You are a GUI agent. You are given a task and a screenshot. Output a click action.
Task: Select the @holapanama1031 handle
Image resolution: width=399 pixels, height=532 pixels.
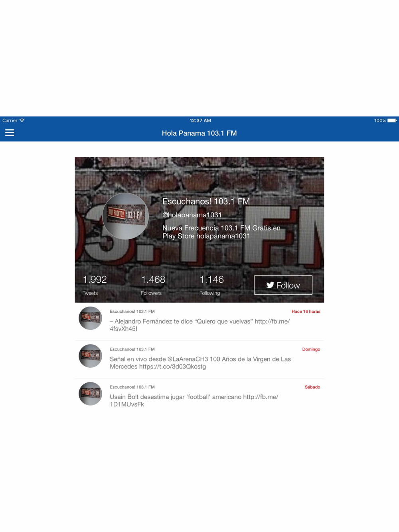192,215
